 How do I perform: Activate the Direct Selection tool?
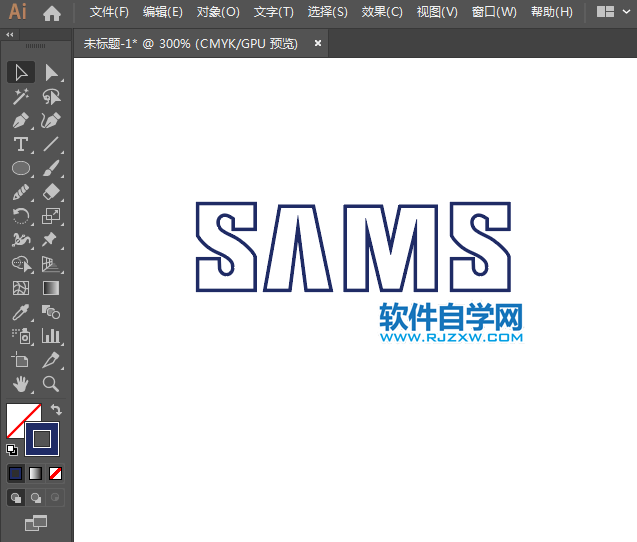click(x=51, y=72)
